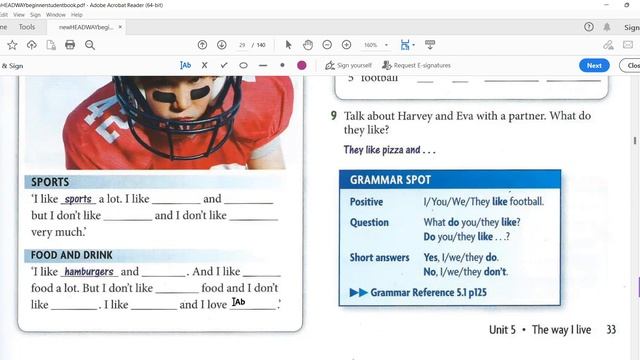Open the Edit menu
Viewport: 640px width, 360px height.
click(4, 15)
